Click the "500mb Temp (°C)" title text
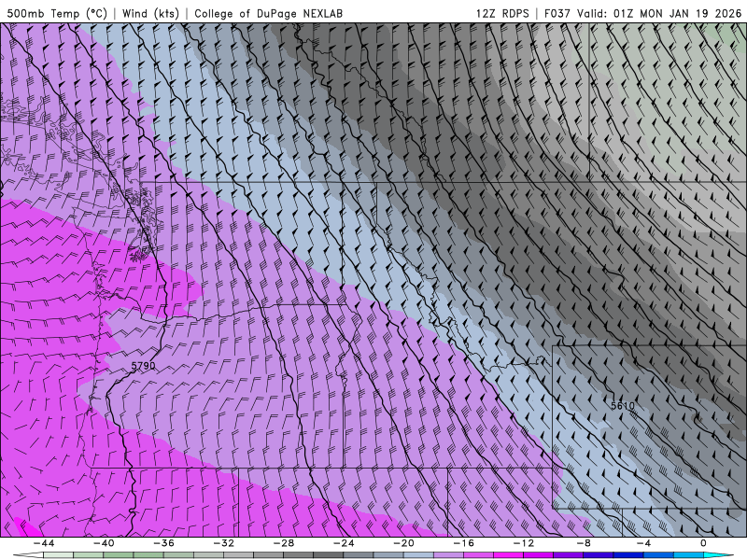This screenshot has width=747, height=560. (57, 13)
